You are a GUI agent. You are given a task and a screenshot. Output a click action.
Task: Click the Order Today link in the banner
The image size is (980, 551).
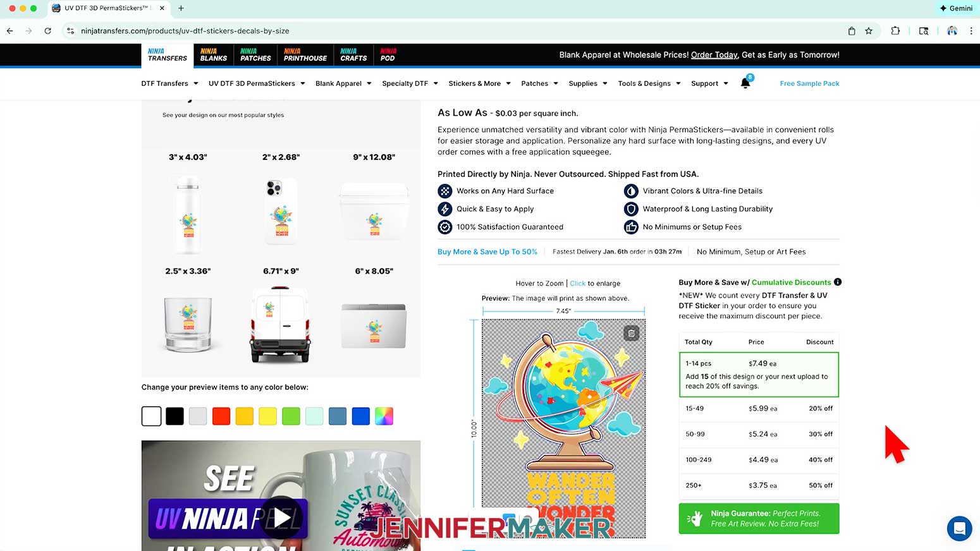tap(714, 55)
